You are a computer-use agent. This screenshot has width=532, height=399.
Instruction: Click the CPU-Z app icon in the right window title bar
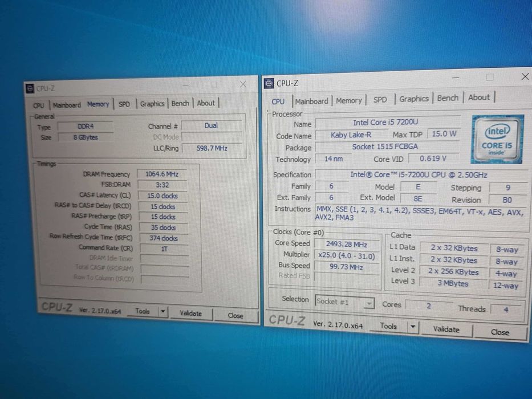click(269, 83)
